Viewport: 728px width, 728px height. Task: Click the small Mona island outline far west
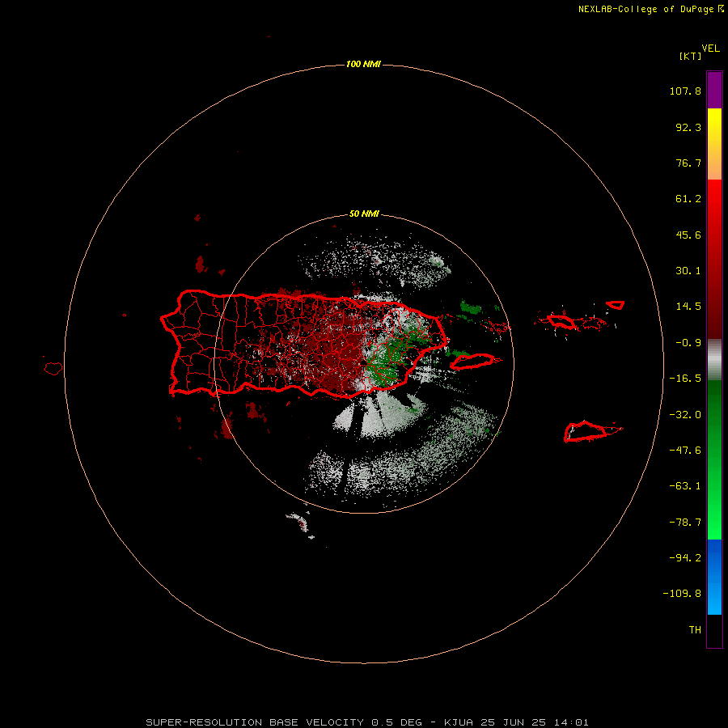tap(53, 369)
